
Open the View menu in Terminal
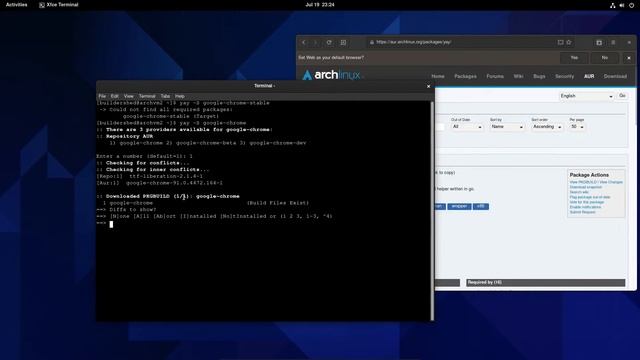(x=129, y=96)
